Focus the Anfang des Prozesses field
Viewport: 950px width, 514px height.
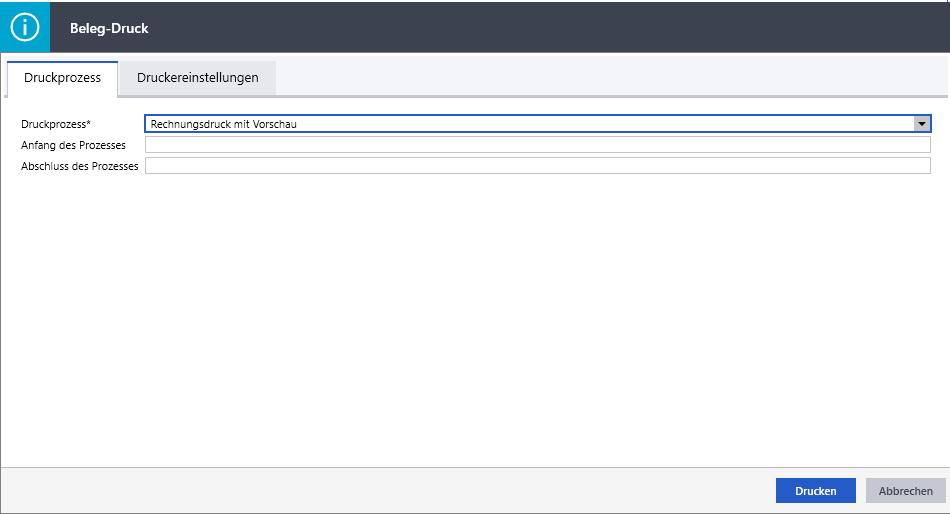point(537,145)
